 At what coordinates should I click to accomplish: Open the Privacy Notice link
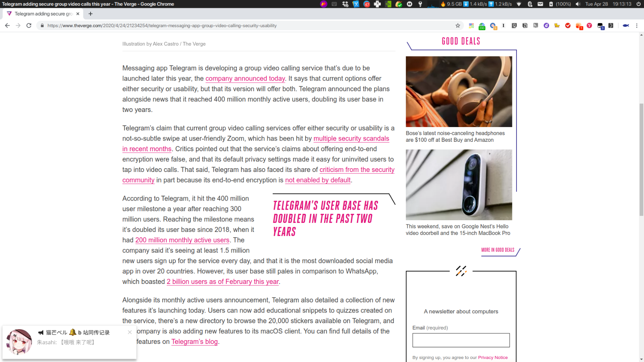(493, 357)
